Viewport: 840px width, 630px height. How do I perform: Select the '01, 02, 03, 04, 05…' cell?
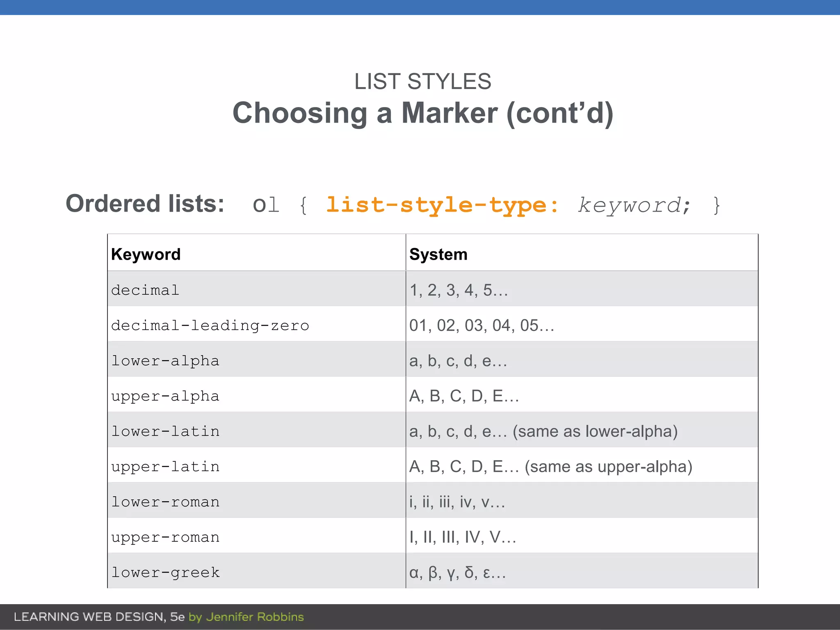coord(582,324)
